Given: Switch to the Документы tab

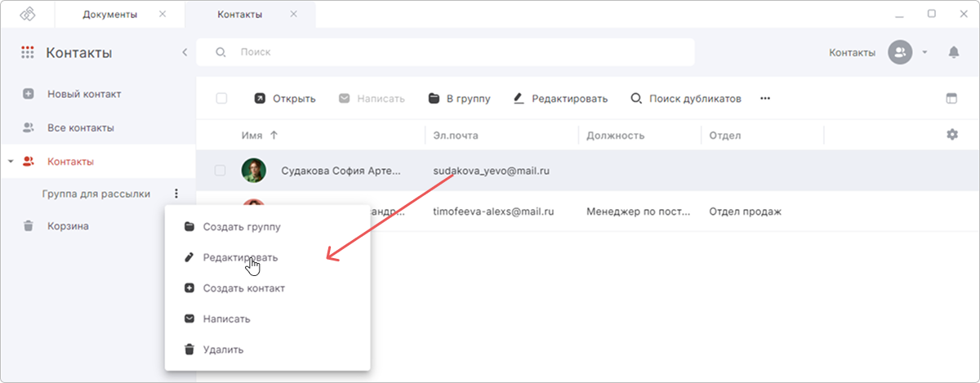Looking at the screenshot, I should 110,15.
